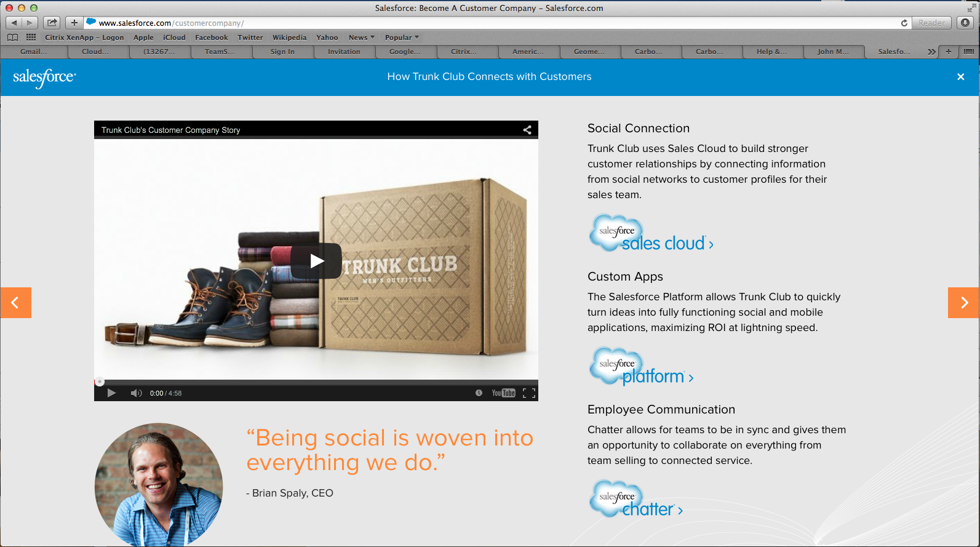Switch to the John M tab
The image size is (980, 547).
pos(833,52)
